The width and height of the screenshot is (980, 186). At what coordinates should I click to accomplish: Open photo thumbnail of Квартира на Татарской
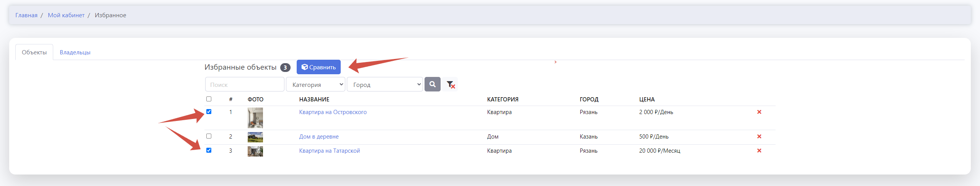click(x=255, y=151)
